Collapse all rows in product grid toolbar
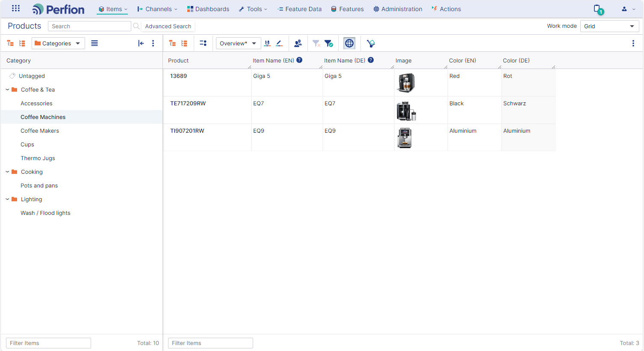Screen dimensions: 644x351 point(184,43)
